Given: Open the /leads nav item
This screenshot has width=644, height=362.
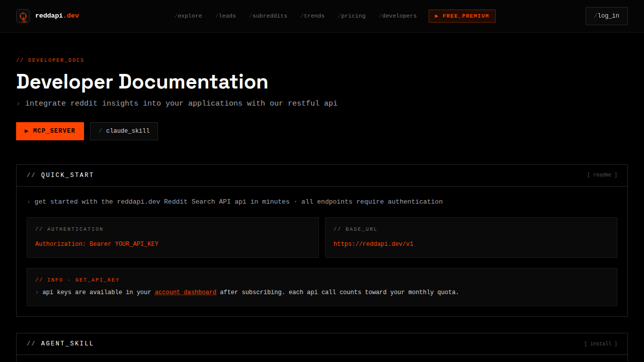Looking at the screenshot, I should (225, 16).
